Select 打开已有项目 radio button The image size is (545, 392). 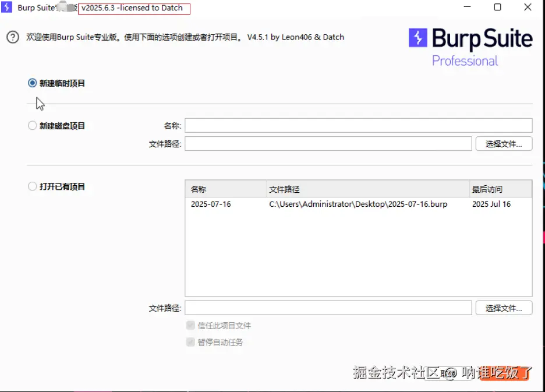[33, 186]
